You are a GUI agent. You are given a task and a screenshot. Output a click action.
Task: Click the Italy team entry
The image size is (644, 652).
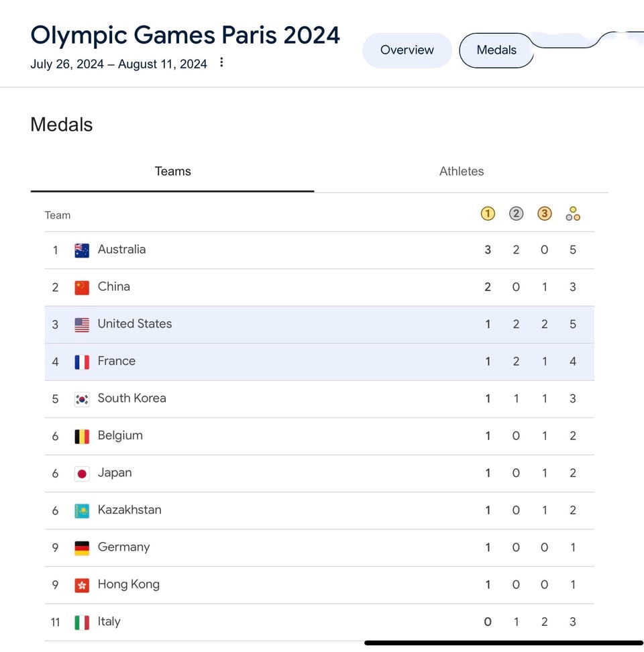tap(109, 622)
